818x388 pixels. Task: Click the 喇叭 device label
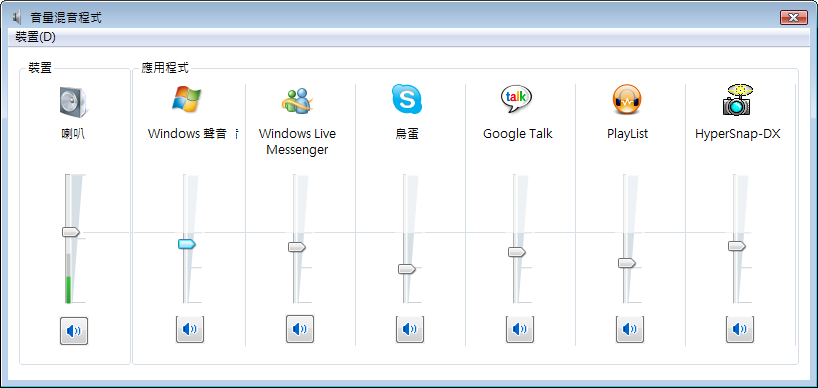coord(73,134)
